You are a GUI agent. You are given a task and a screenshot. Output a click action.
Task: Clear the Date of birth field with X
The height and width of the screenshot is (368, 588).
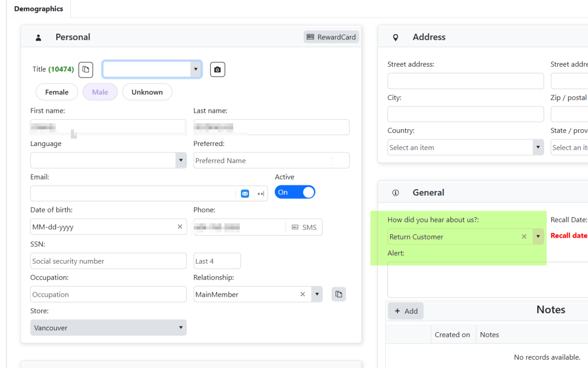(x=180, y=227)
